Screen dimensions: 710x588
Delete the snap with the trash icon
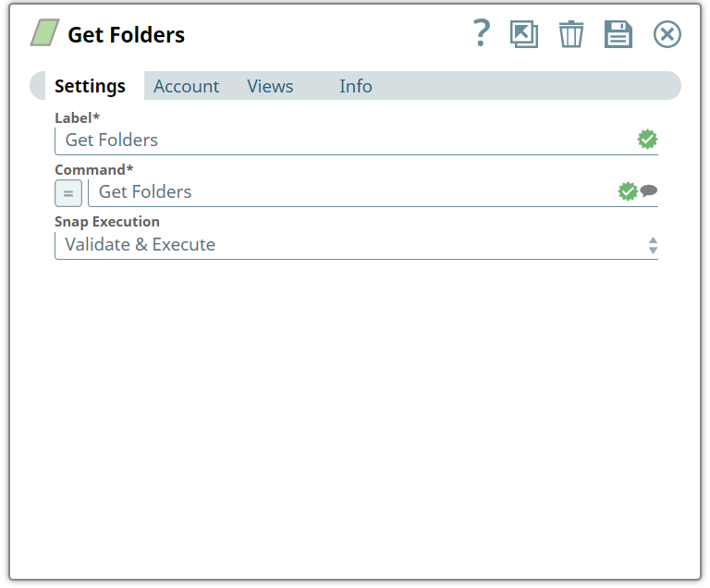571,34
